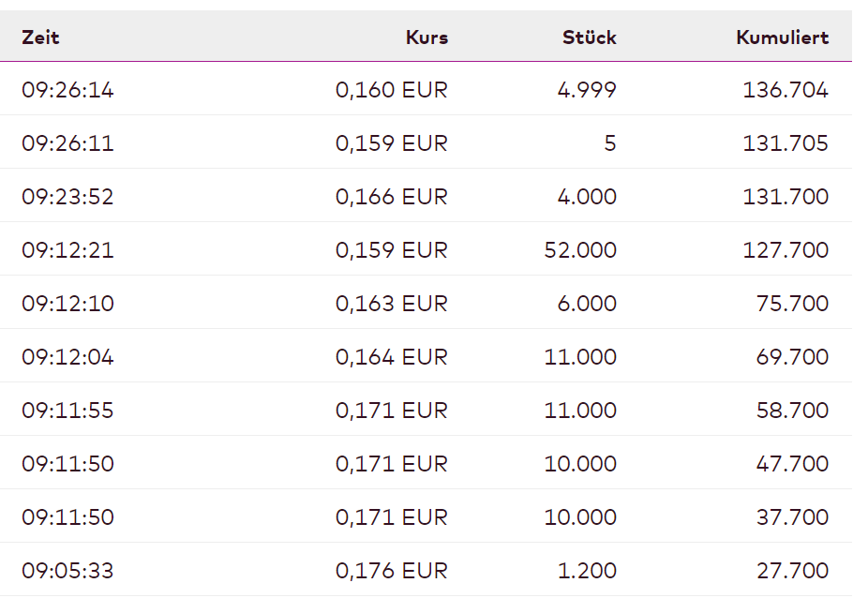This screenshot has width=868, height=613.
Task: Click the 136.704 cumulated value
Action: point(786,90)
